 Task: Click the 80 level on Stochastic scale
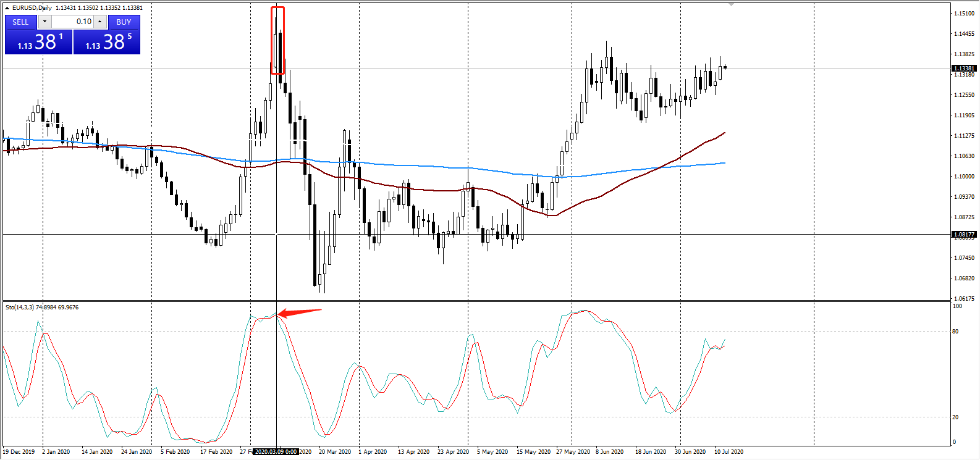955,332
